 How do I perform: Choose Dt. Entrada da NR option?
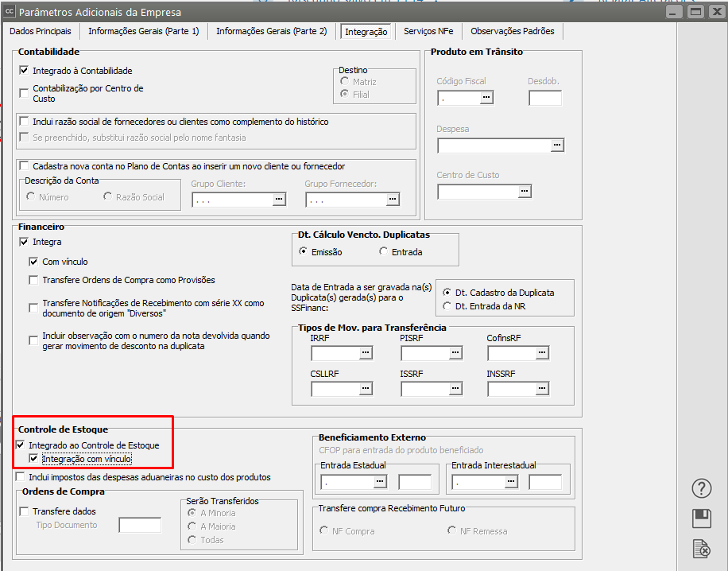447,306
